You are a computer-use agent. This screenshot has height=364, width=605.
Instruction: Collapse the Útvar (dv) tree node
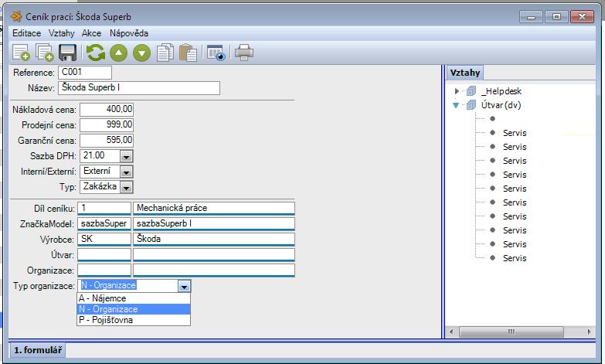[456, 105]
